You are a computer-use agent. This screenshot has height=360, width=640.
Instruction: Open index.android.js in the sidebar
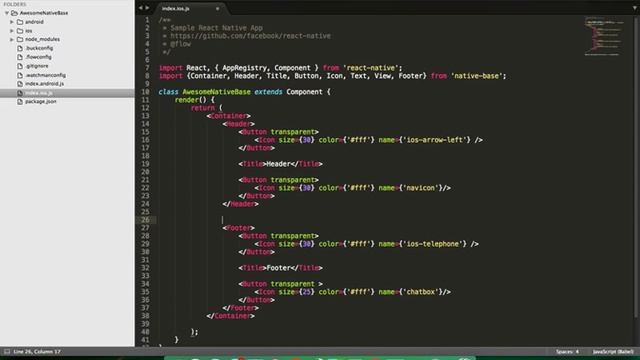click(x=44, y=84)
